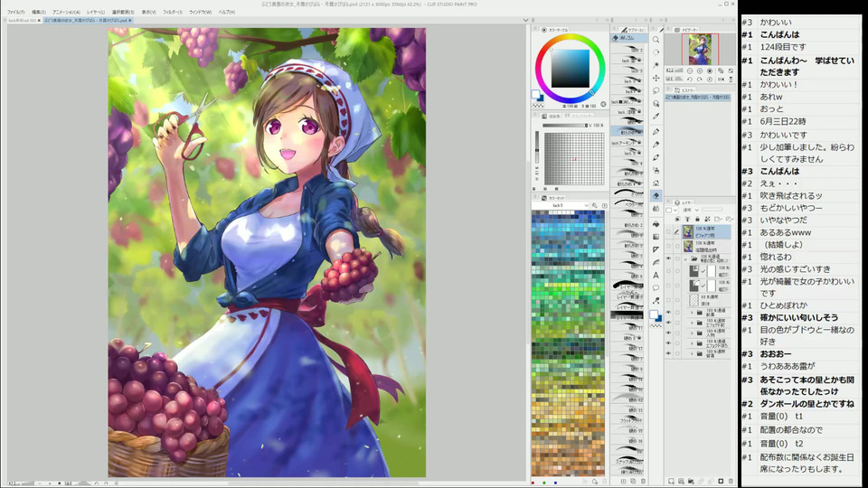The width and height of the screenshot is (868, 488).
Task: Select the Text tool
Action: click(x=656, y=275)
